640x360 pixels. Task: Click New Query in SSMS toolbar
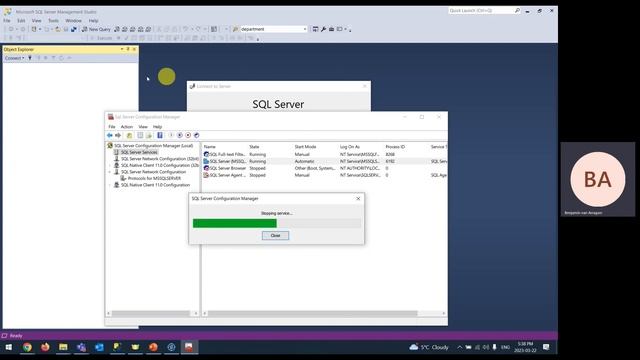pos(96,29)
